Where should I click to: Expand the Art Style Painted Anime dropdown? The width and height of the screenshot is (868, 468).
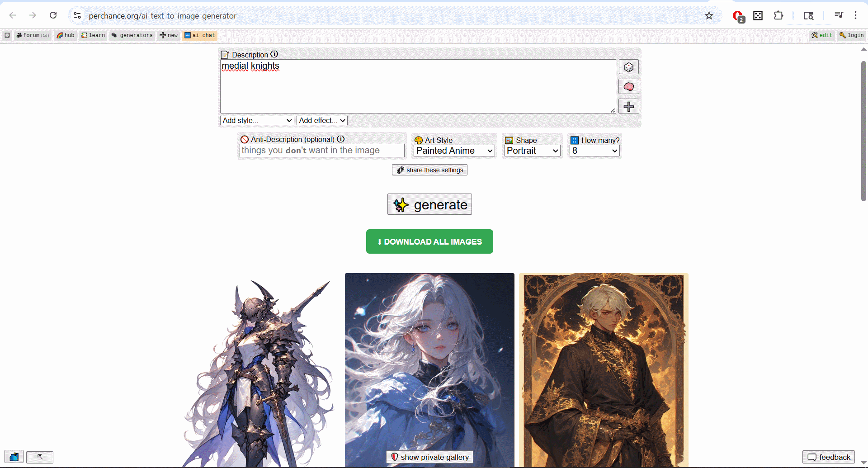point(454,151)
